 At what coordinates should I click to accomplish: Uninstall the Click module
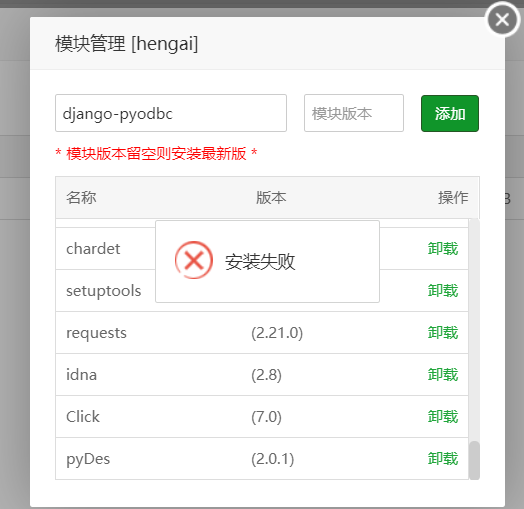(x=443, y=417)
